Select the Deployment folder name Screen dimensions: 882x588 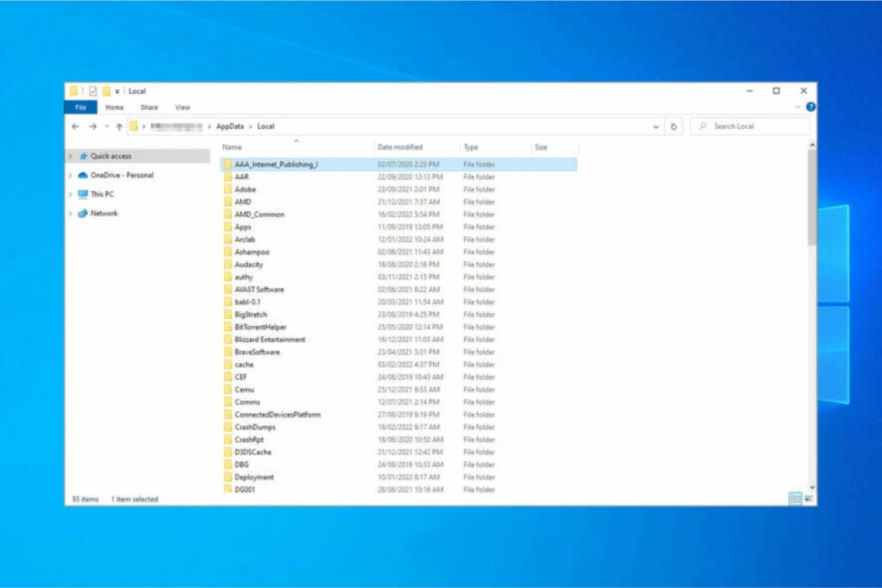coord(254,477)
